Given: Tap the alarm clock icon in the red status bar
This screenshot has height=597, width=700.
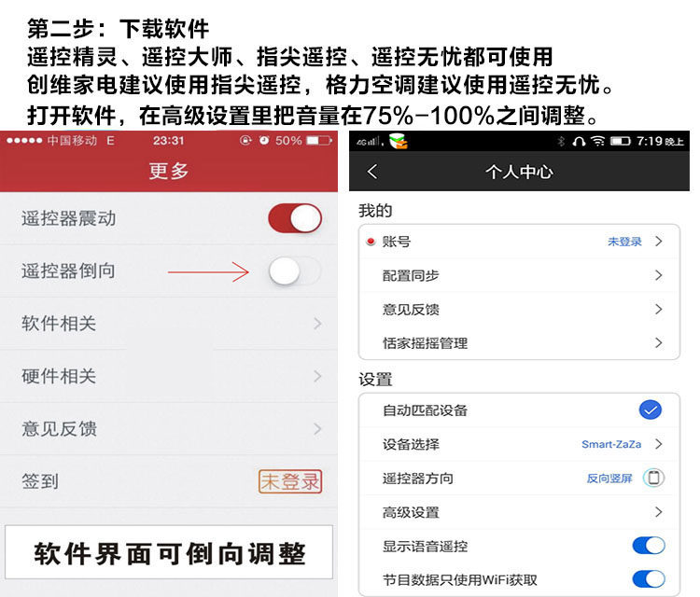Looking at the screenshot, I should tap(264, 141).
